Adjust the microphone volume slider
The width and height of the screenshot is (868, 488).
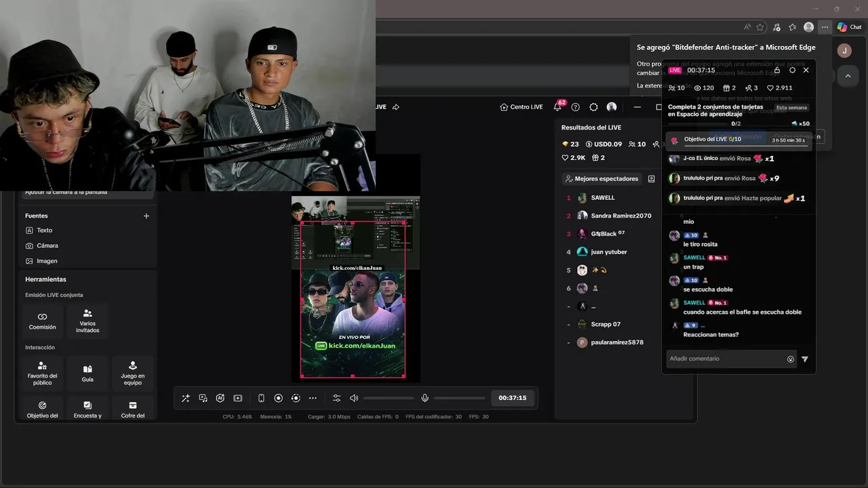(459, 398)
